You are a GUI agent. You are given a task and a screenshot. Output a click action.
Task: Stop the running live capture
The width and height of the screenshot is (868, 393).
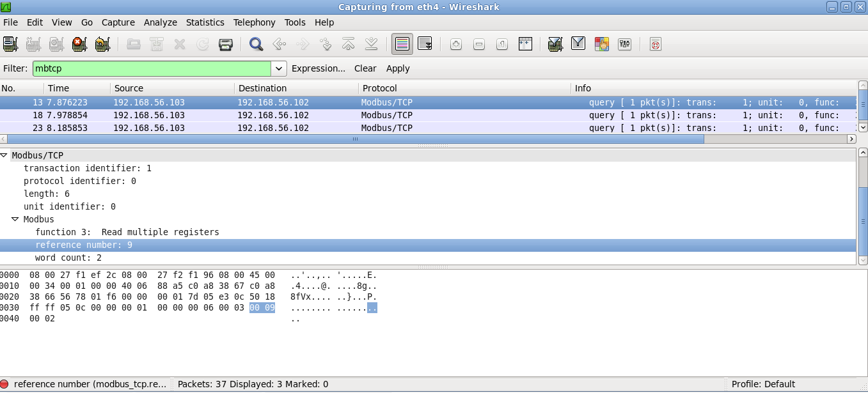tap(79, 44)
